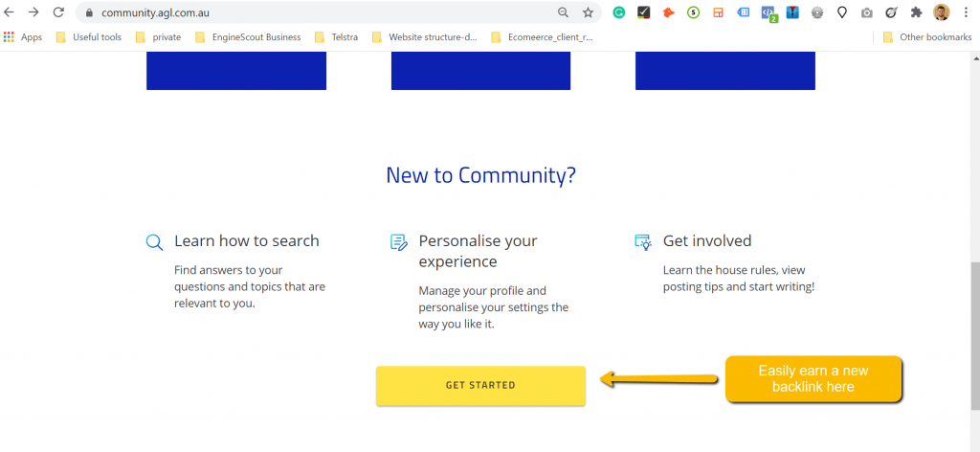Click the Learn how to search heading

[x=246, y=241]
